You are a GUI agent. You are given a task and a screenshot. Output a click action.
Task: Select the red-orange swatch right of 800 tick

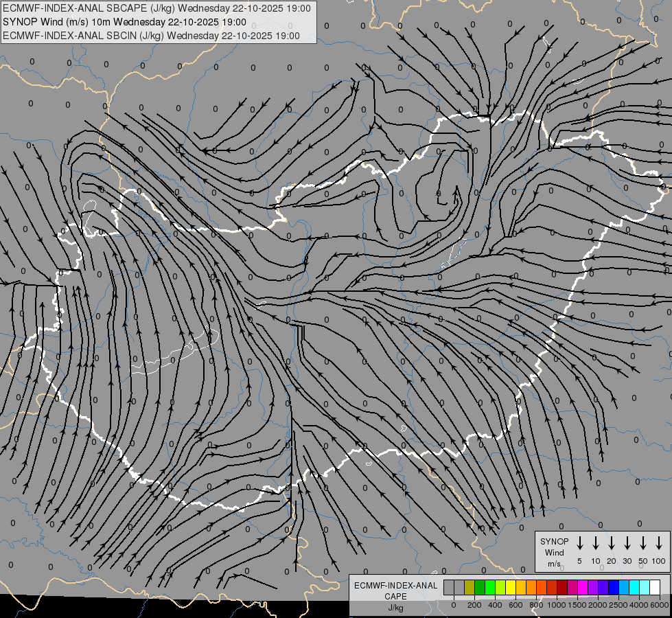[542, 587]
